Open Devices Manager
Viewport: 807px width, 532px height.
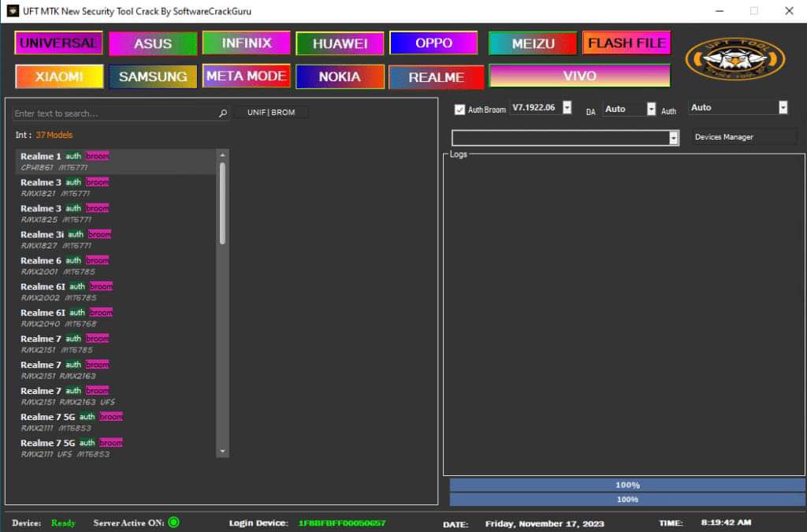point(744,137)
